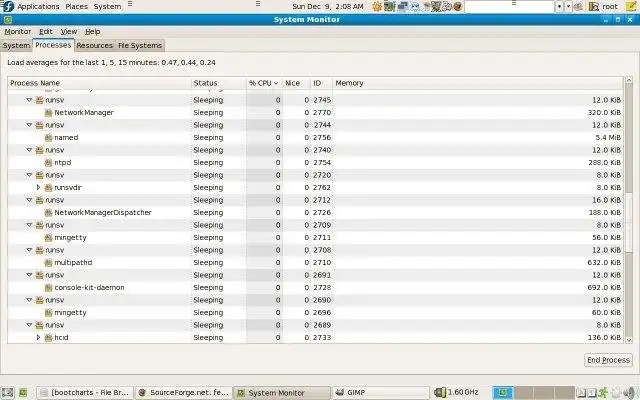The width and height of the screenshot is (640, 400).
Task: Sort by Memory column header
Action: click(478, 83)
